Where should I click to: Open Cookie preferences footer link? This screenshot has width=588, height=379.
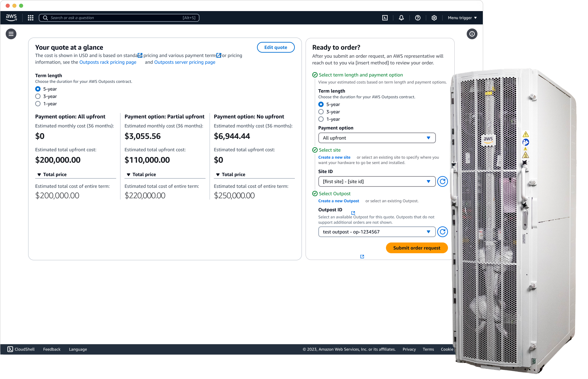click(447, 349)
